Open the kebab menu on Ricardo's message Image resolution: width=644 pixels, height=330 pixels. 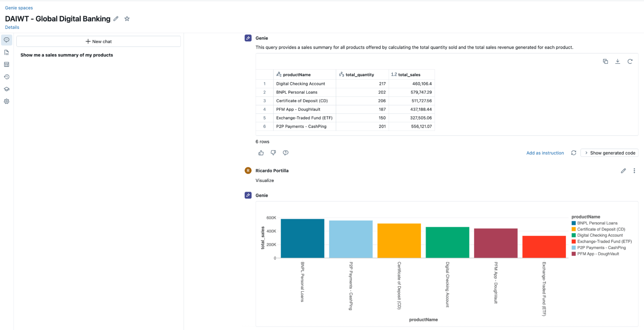tap(634, 171)
